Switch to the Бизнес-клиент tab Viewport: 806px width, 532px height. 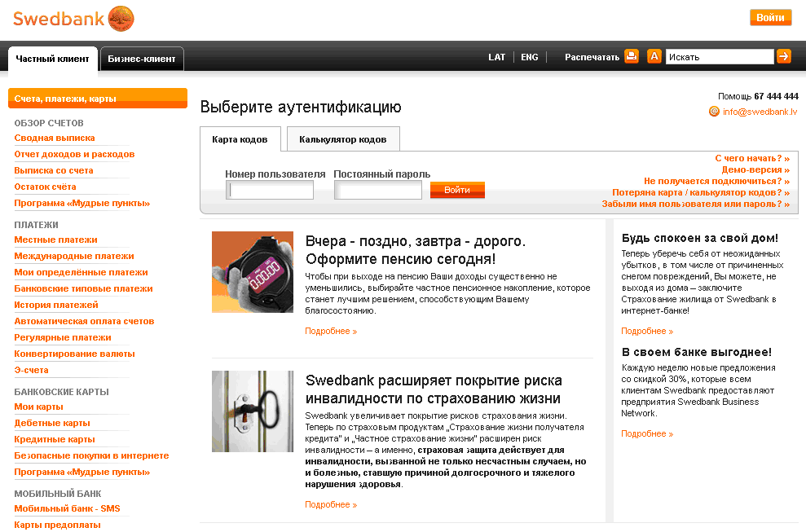pyautogui.click(x=142, y=59)
